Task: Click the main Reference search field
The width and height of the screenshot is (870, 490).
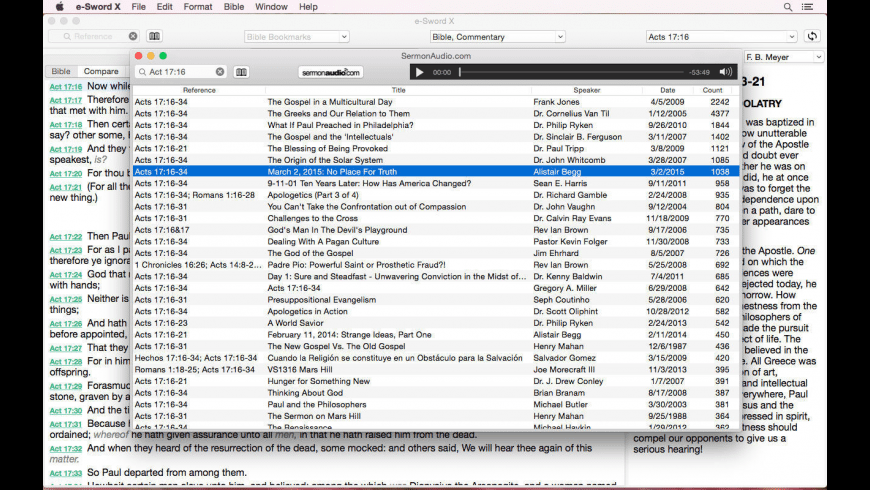Action: point(93,36)
